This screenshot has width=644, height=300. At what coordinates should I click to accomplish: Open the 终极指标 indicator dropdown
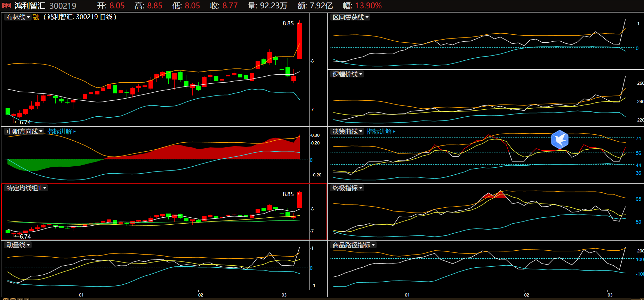coord(347,188)
